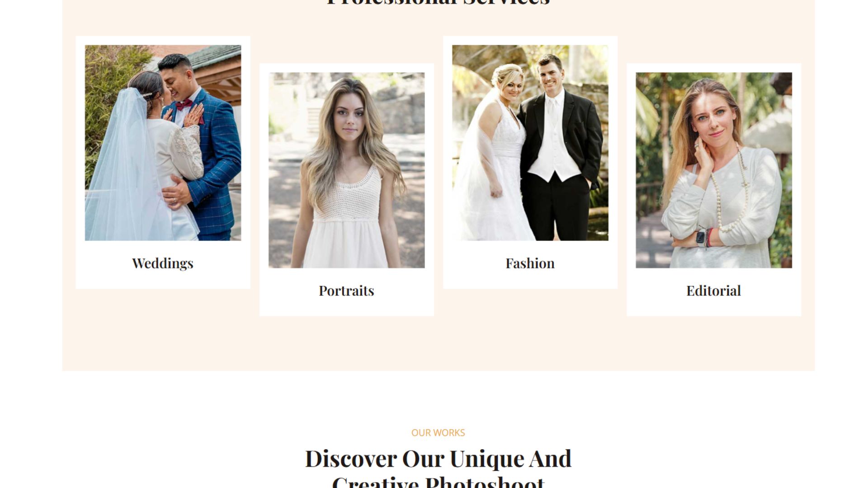The width and height of the screenshot is (868, 488).
Task: Open the Weddings couple photo
Action: tap(163, 143)
